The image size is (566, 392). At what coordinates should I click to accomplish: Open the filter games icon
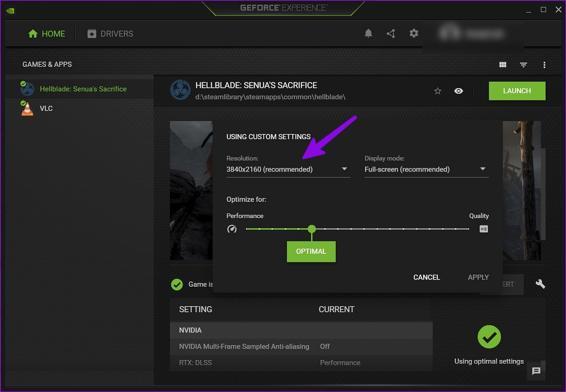[x=523, y=65]
